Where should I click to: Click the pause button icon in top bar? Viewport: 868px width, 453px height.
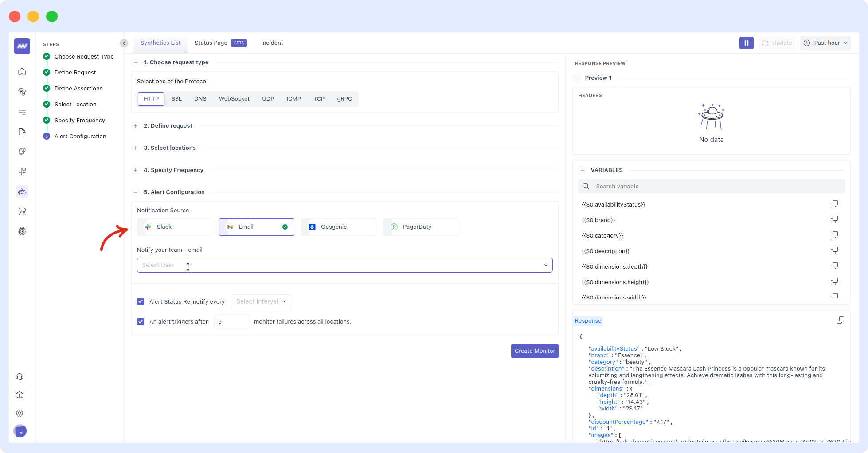[746, 43]
